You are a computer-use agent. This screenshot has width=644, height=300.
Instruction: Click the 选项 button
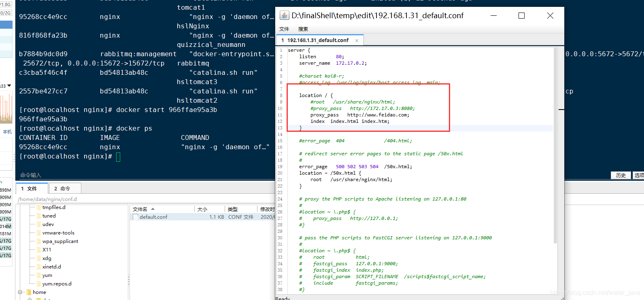[x=639, y=175]
